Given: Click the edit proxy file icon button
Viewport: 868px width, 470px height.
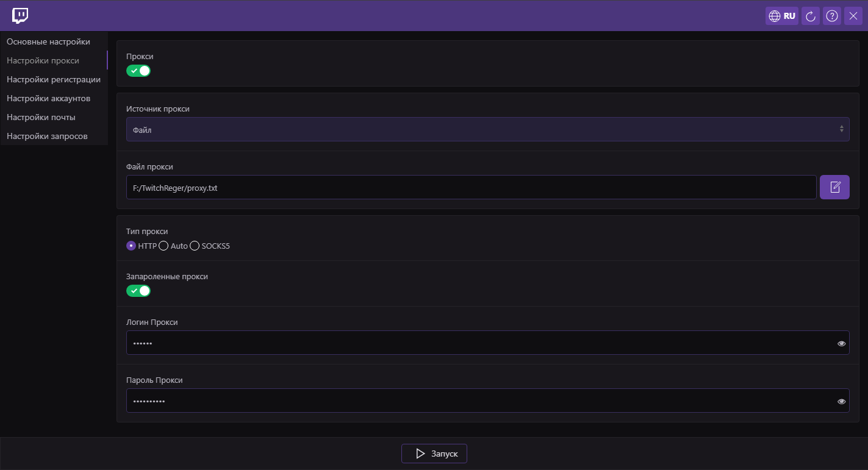Looking at the screenshot, I should (x=834, y=187).
